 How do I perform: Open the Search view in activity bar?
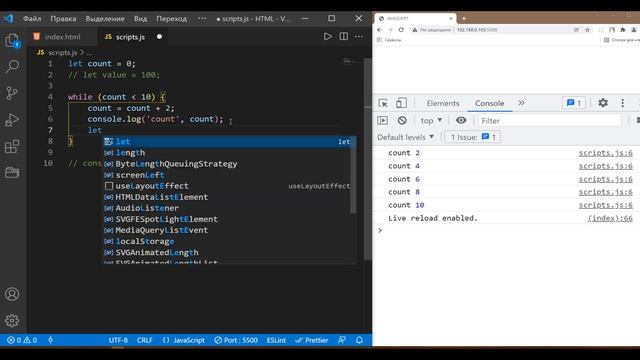click(x=12, y=66)
